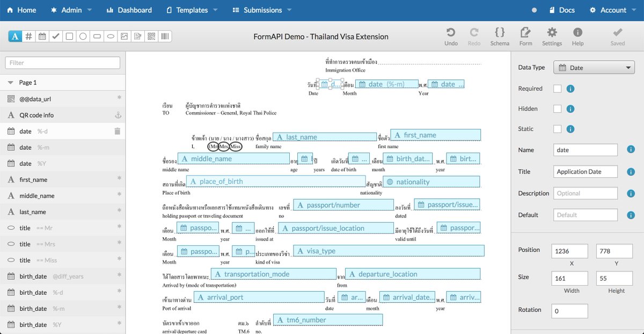This screenshot has width=644, height=334.
Task: Select the title == Mrs field row
Action: (x=62, y=244)
